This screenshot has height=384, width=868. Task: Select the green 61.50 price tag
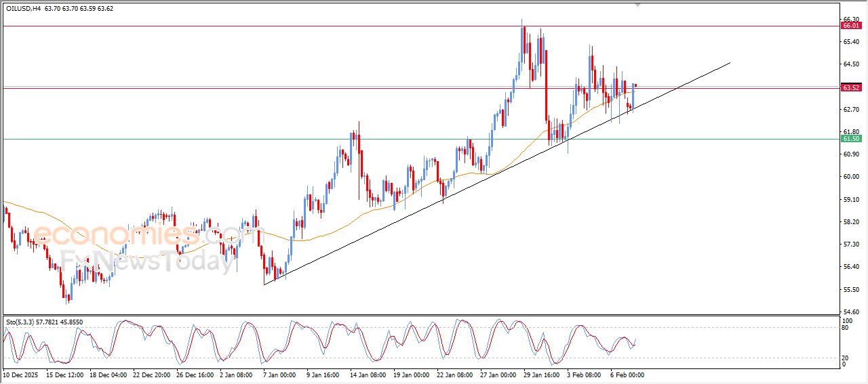(x=850, y=139)
